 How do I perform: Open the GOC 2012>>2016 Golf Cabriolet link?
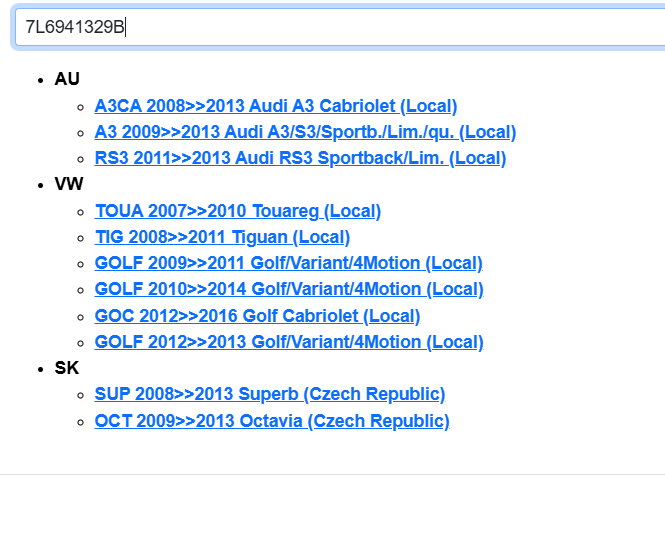pos(257,316)
